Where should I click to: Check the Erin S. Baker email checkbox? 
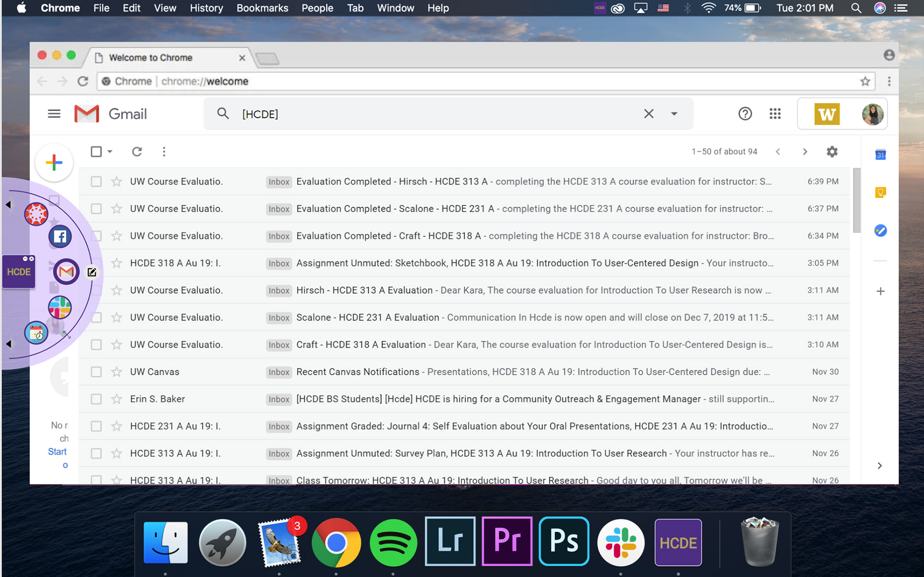(96, 399)
